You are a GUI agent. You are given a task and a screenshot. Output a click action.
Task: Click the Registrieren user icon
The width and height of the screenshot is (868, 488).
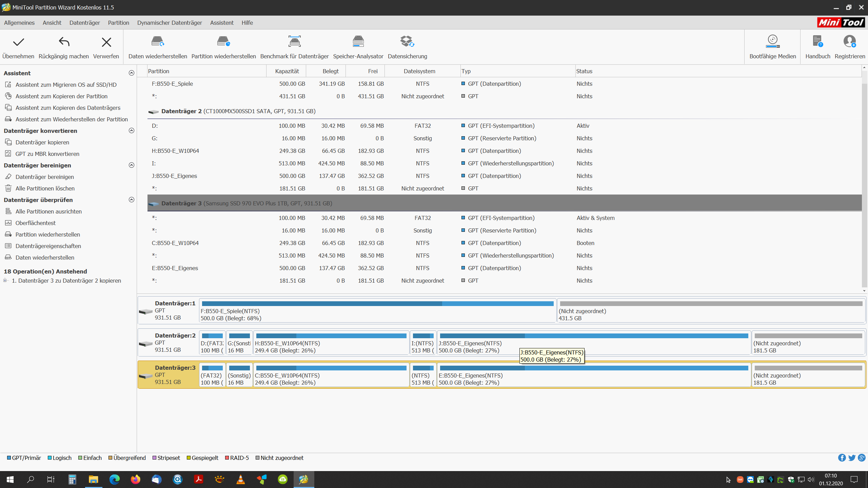click(849, 42)
